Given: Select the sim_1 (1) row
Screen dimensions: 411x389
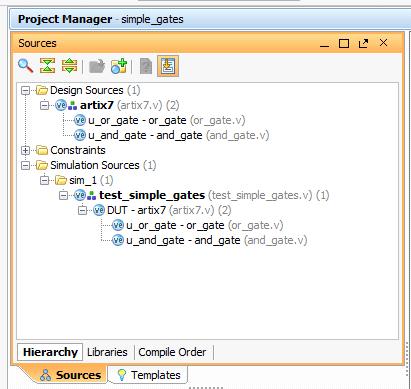Looking at the screenshot, I should coord(91,180).
